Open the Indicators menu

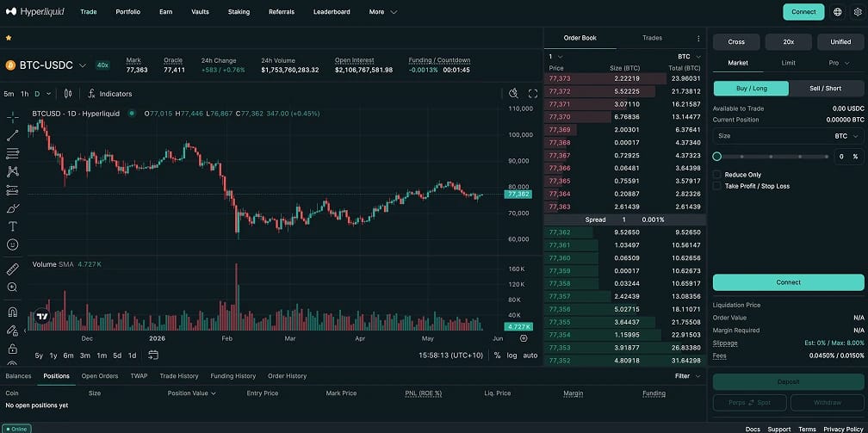(109, 94)
